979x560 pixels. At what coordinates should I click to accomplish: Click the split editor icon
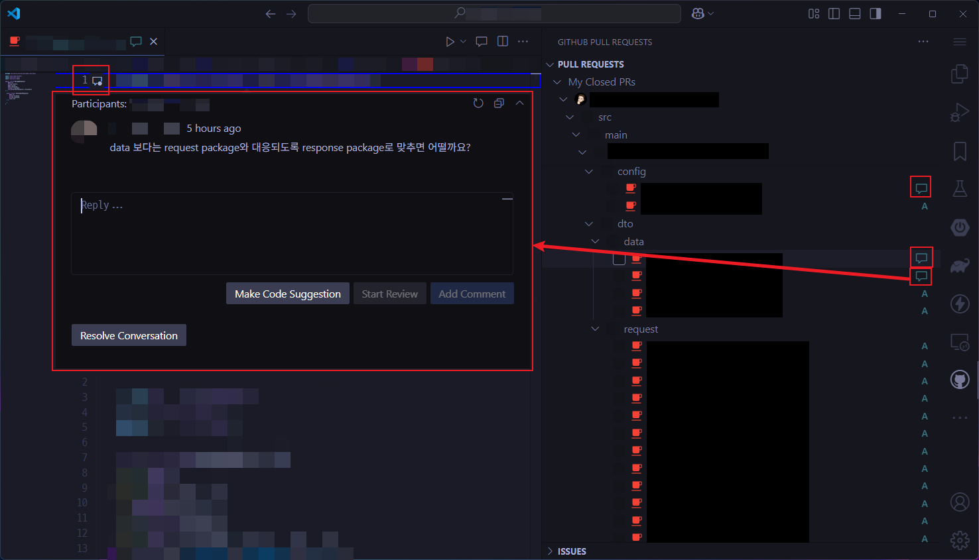pyautogui.click(x=503, y=42)
